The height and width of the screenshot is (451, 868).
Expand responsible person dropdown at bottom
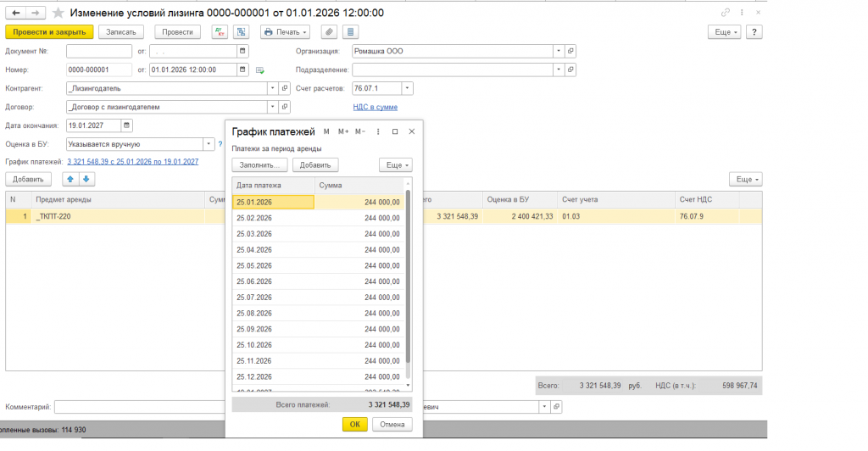pos(545,407)
